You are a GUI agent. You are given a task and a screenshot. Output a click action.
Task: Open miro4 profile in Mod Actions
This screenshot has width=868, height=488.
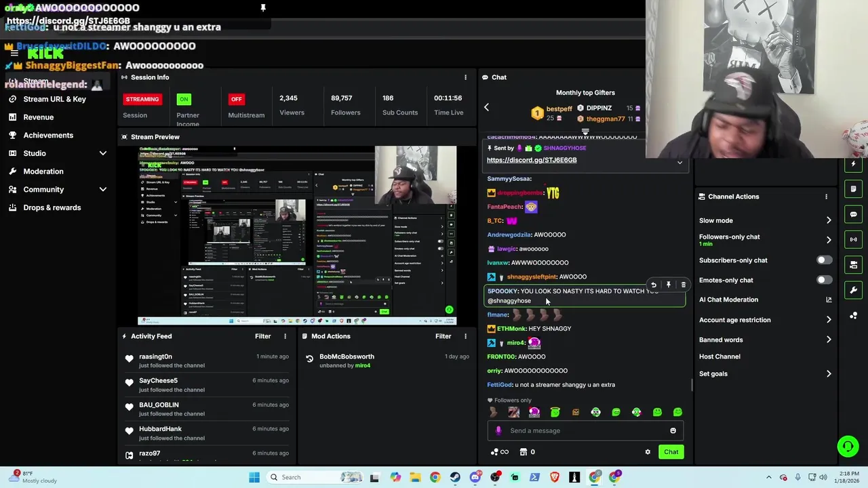point(363,366)
